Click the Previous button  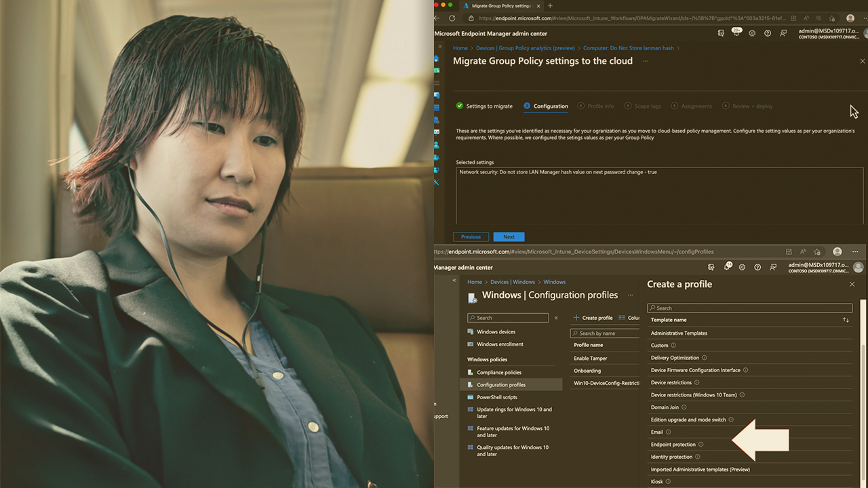[471, 237]
